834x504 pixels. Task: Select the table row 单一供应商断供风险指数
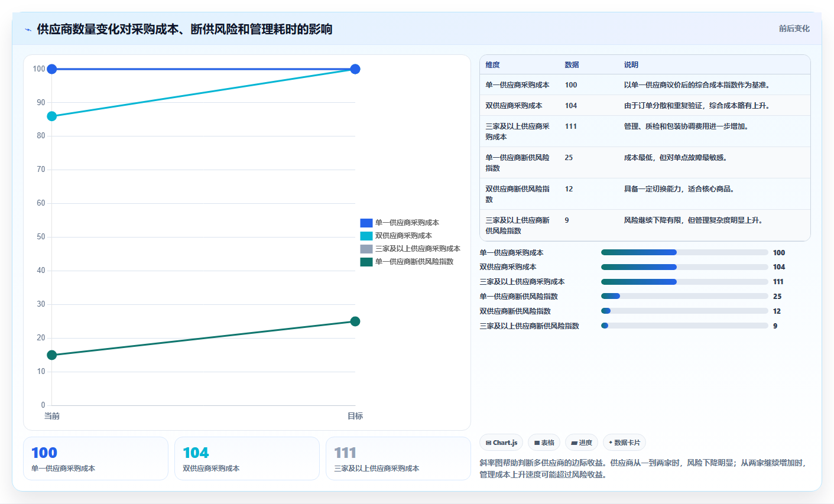click(x=645, y=162)
